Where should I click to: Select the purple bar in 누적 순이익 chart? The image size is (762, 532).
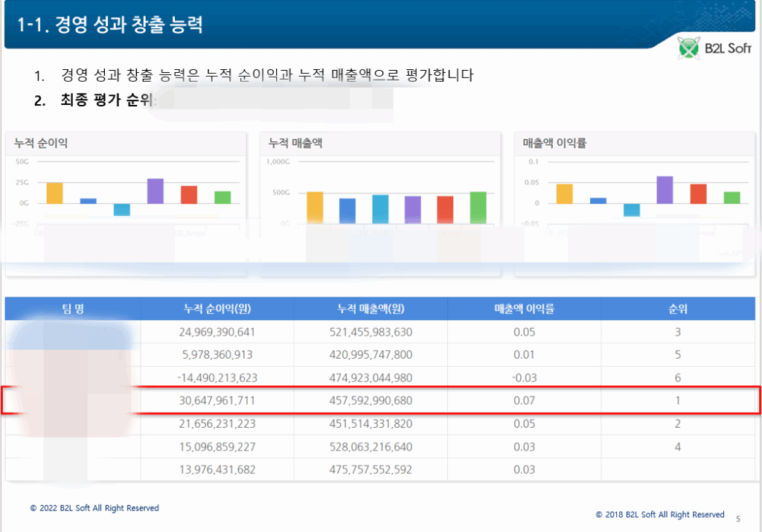(155, 191)
